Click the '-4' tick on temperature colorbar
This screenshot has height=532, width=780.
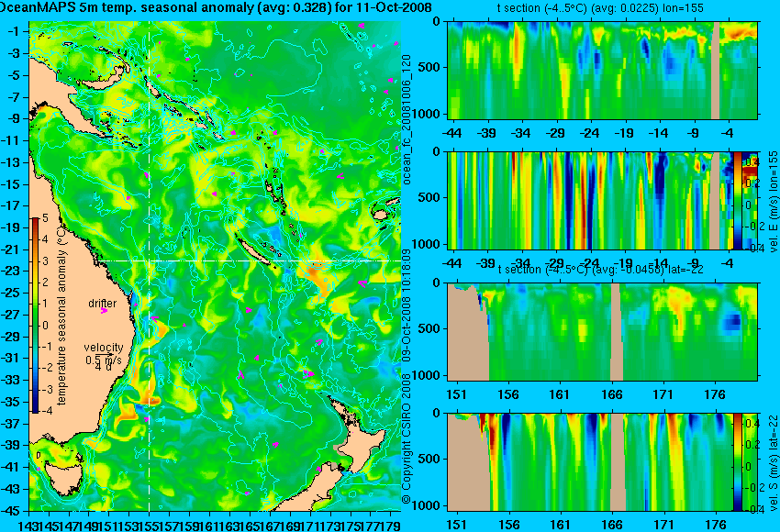point(45,411)
